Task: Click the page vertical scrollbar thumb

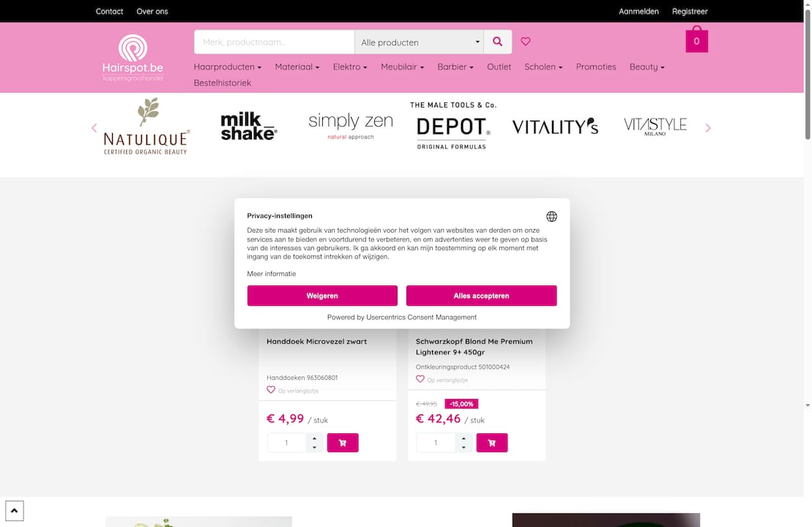Action: click(808, 73)
